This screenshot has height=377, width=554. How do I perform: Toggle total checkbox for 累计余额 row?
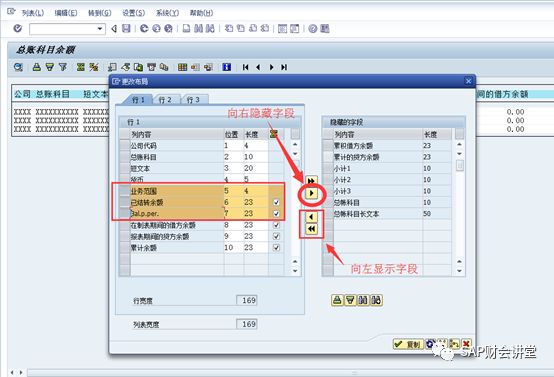point(276,248)
